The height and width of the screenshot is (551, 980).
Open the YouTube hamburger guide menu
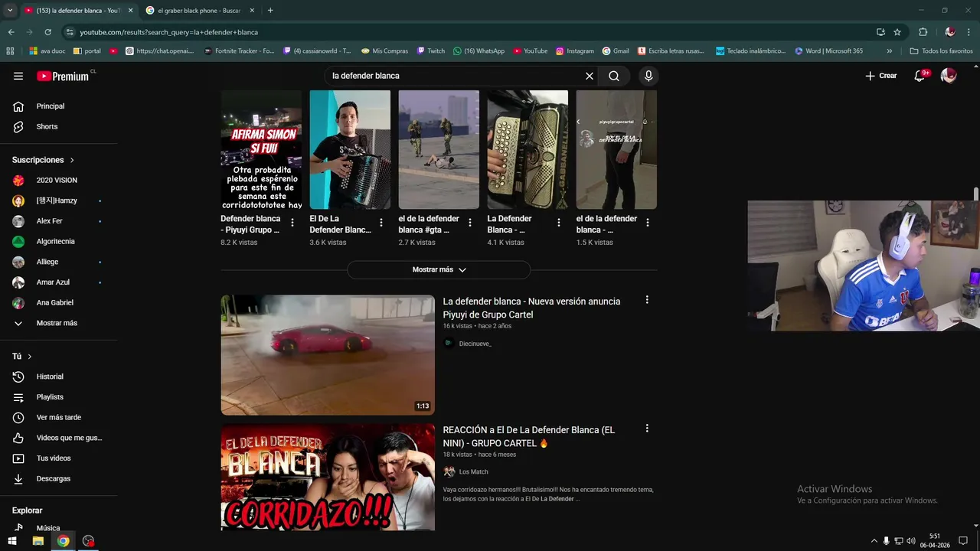18,76
